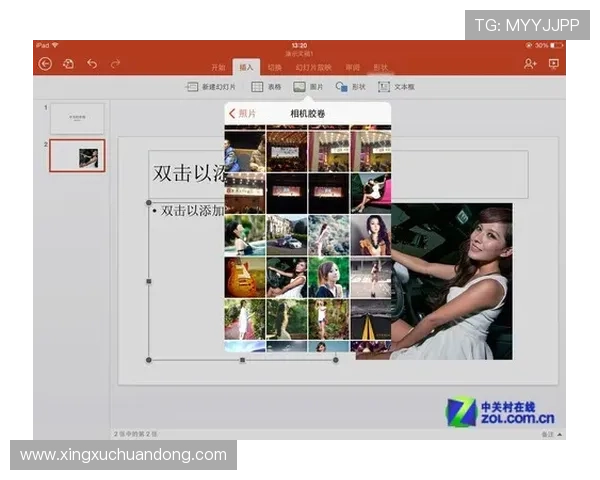This screenshot has height=480, width=600.
Task: Choose the man in blue jacket photo
Action: [x=245, y=150]
